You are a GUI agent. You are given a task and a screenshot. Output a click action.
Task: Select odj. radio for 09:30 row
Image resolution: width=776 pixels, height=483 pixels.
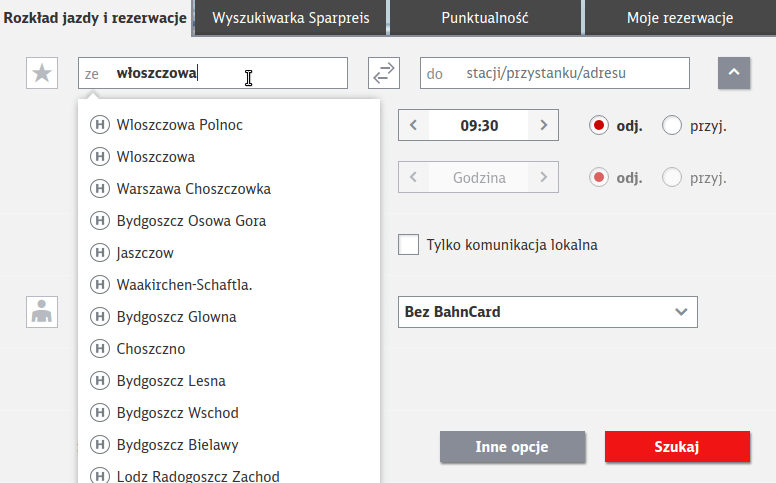(x=598, y=126)
